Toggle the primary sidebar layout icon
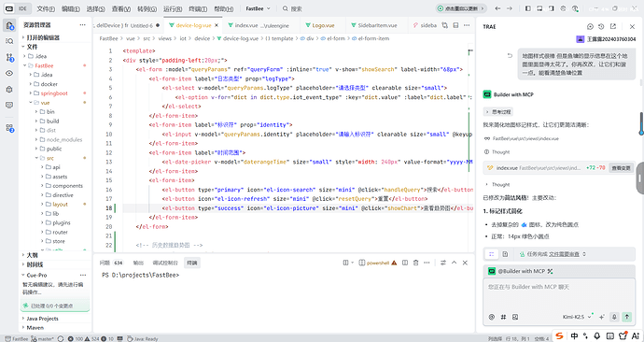The image size is (644, 342). click(528, 8)
